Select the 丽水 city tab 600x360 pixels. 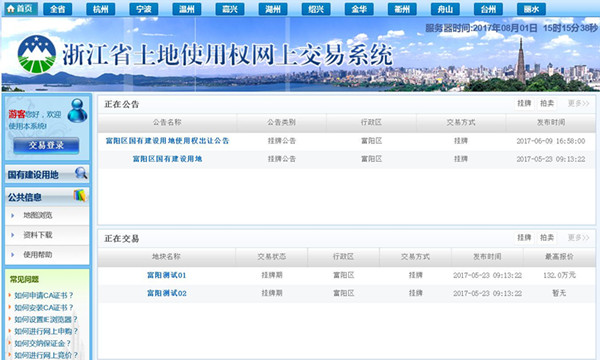click(x=531, y=9)
